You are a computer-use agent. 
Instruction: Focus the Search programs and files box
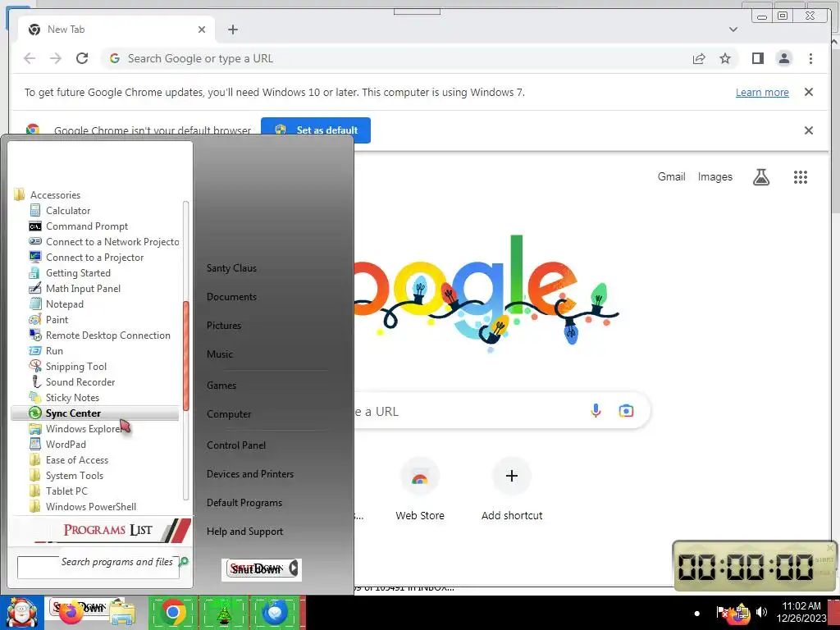coord(98,568)
